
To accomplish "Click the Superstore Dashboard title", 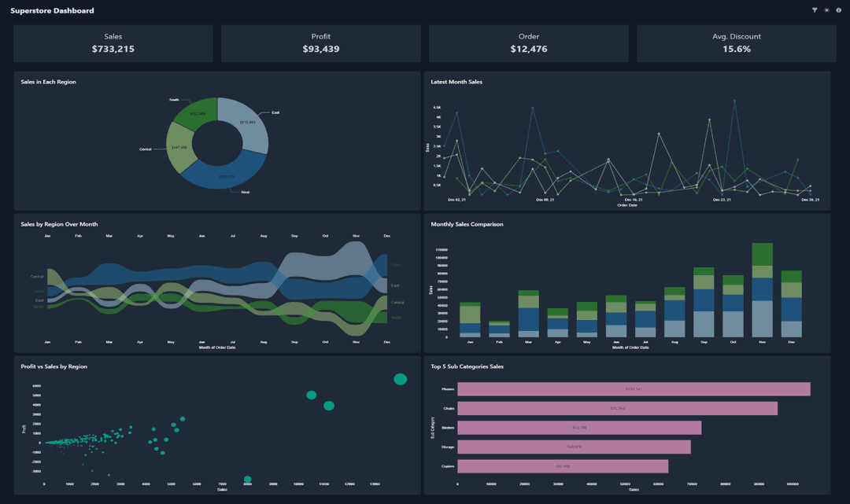I will coord(54,10).
